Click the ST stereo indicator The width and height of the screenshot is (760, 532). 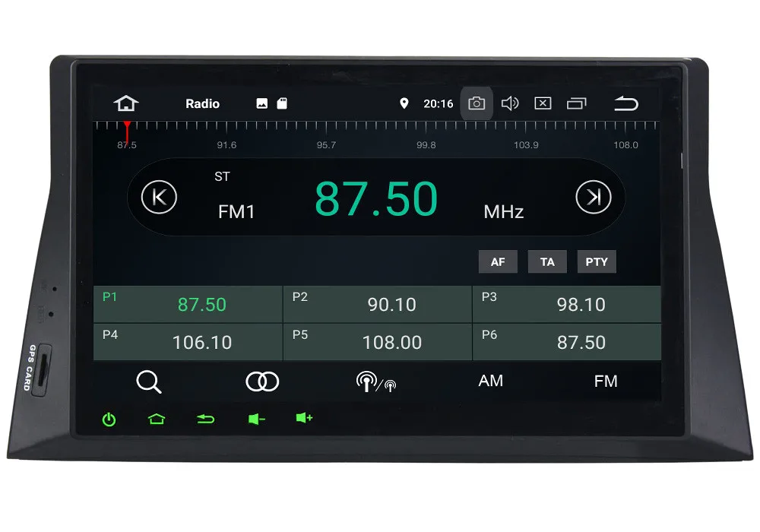tap(222, 176)
